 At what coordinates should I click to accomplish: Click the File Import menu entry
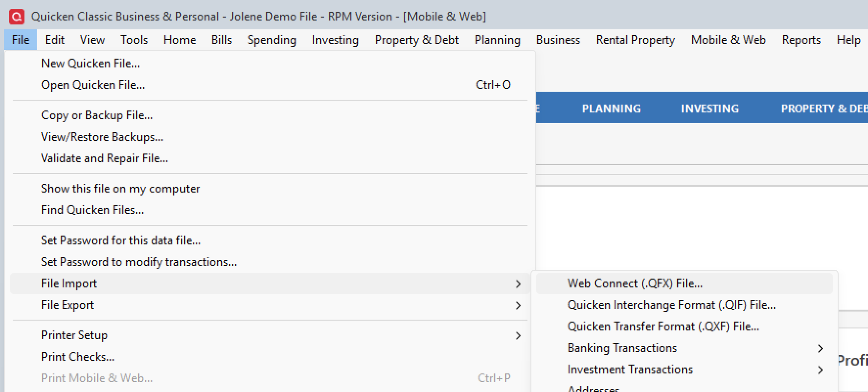click(x=270, y=283)
